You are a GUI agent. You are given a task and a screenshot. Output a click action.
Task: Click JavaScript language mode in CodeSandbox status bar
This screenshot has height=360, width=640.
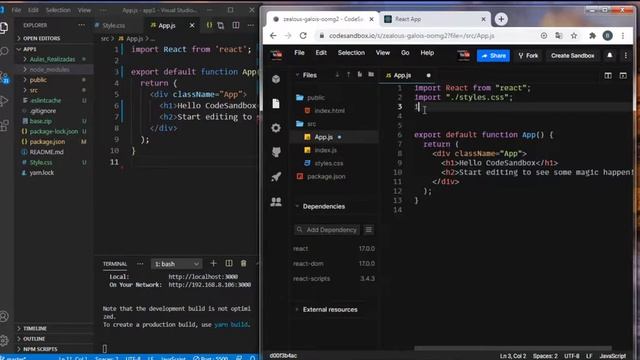click(612, 356)
